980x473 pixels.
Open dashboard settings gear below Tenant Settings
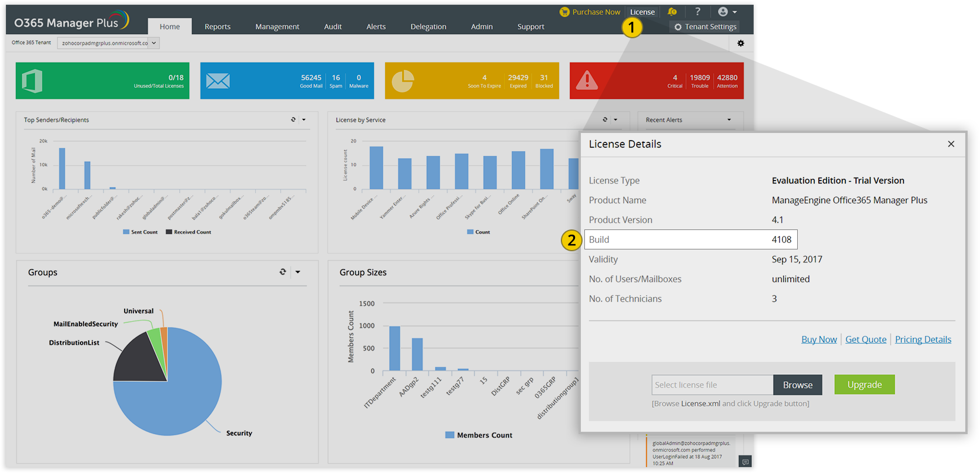(741, 43)
